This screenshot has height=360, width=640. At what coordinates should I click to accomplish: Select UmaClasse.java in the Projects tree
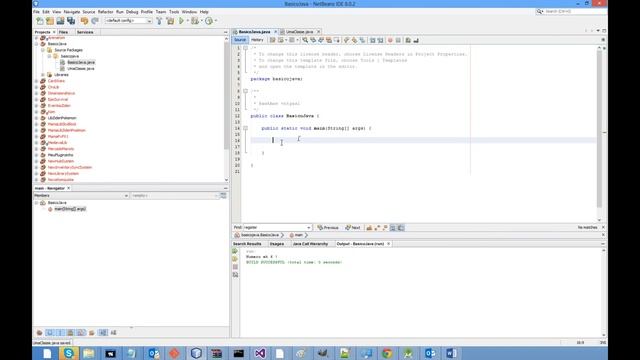pos(80,69)
